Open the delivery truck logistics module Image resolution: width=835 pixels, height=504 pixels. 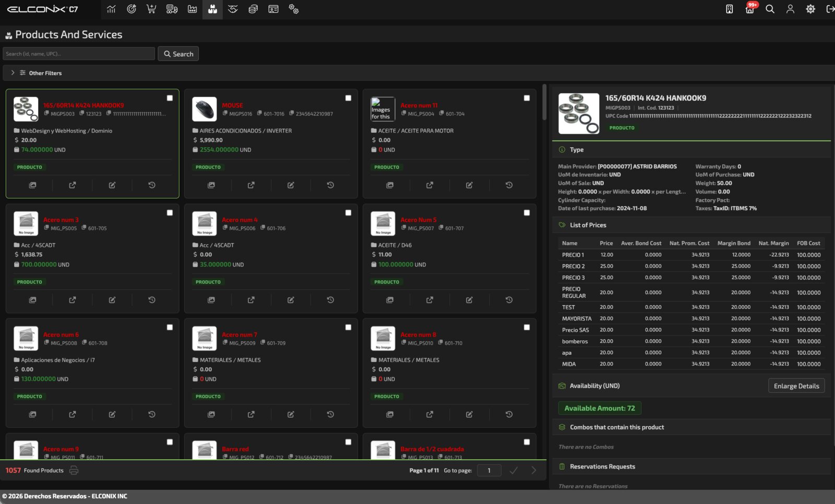(x=172, y=9)
